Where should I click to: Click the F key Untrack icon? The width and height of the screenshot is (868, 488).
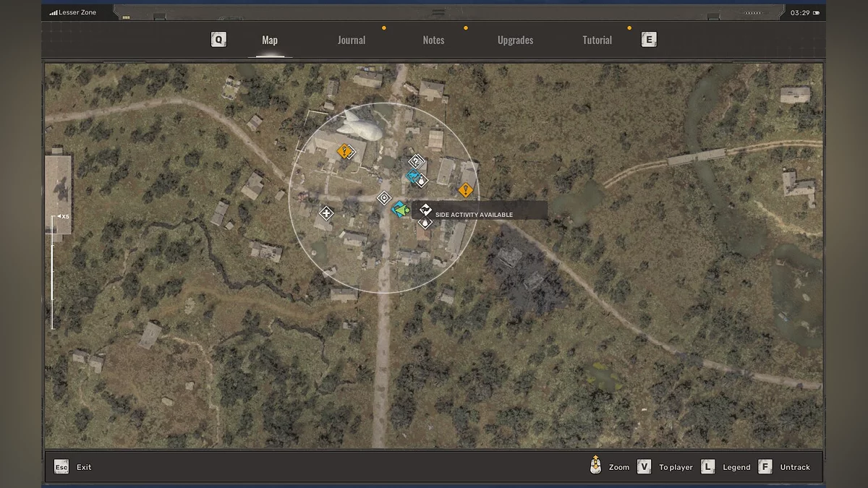coord(765,467)
